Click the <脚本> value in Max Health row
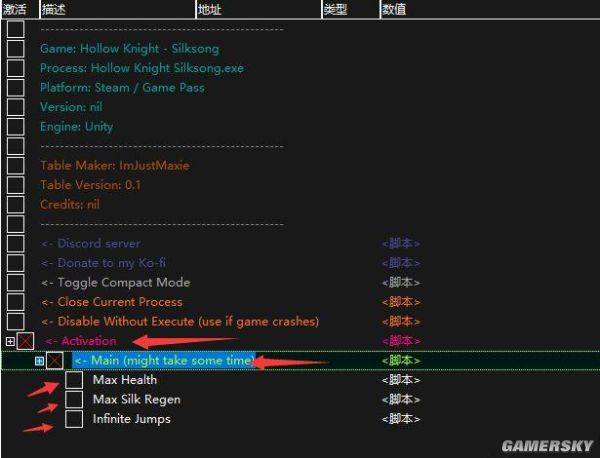Screen dimensions: 600x458 pos(401,380)
